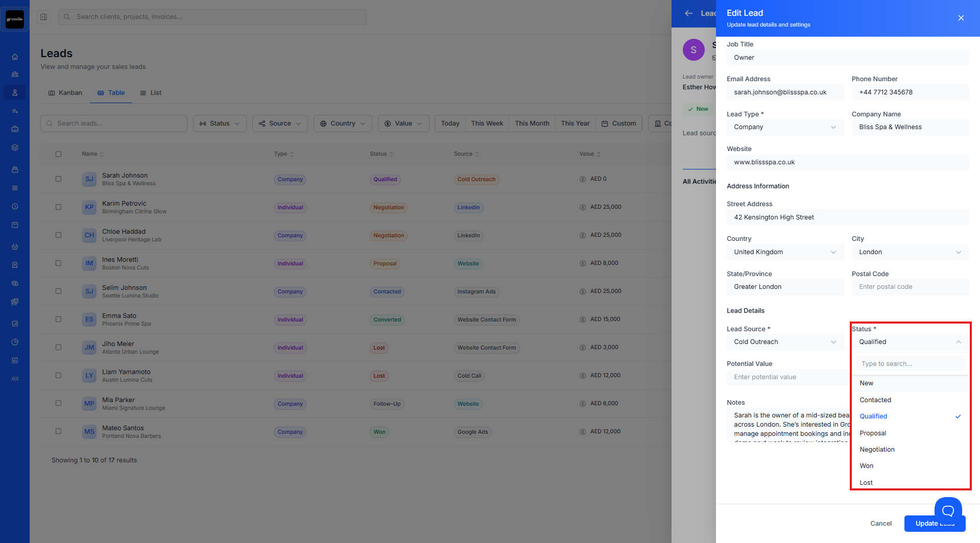This screenshot has height=543, width=980.
Task: Open the stacked layers icon in sidebar
Action: 15,147
